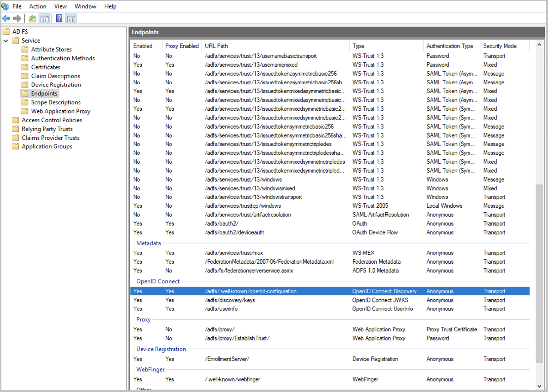Select the AD FS root node icon

6,31
